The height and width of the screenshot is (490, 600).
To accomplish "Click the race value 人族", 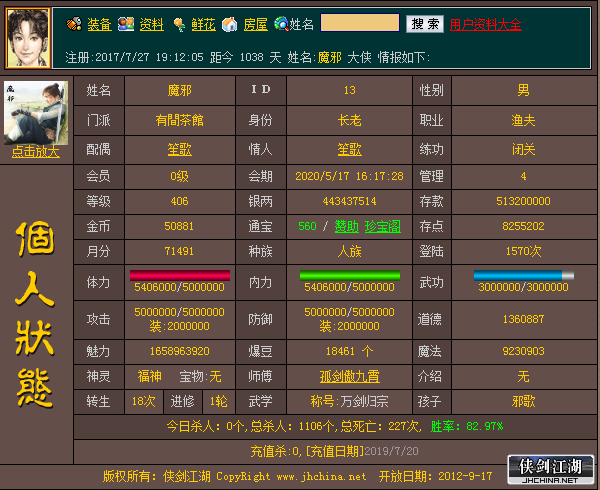I will (x=349, y=251).
